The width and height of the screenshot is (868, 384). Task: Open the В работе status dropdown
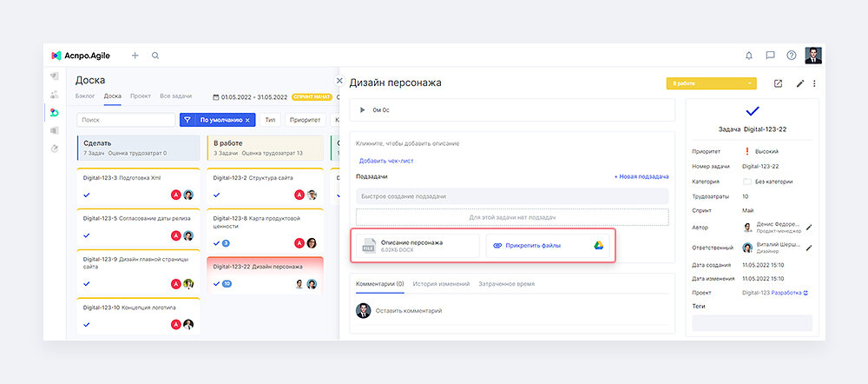coord(712,83)
